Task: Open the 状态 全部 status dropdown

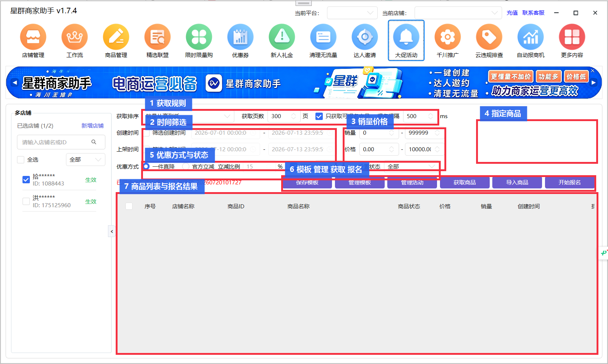Action: click(x=411, y=166)
